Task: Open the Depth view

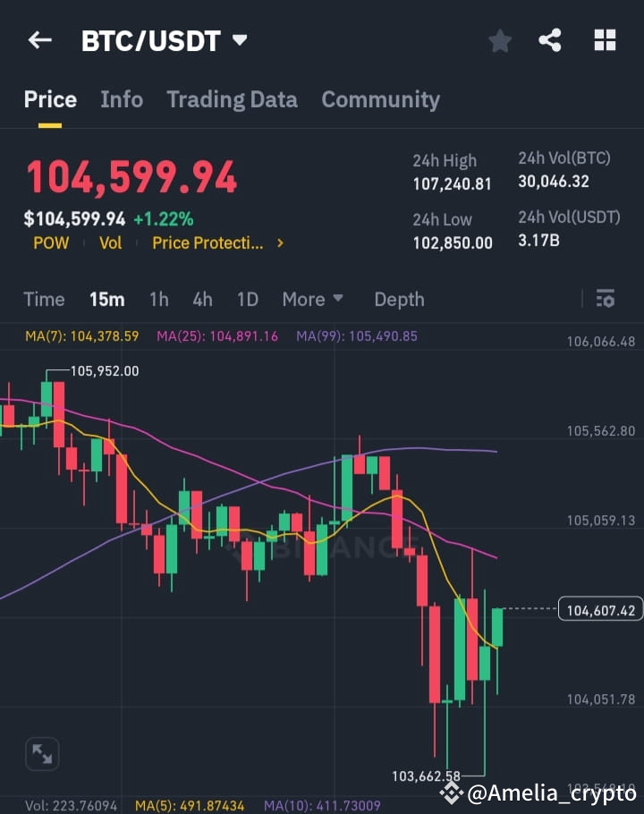Action: click(399, 299)
